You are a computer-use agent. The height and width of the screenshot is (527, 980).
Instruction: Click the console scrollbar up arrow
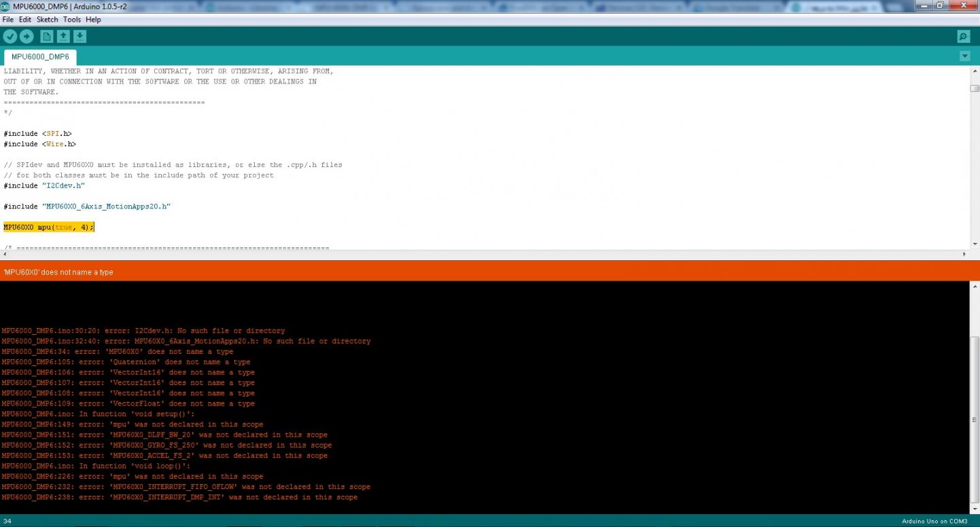[975, 286]
